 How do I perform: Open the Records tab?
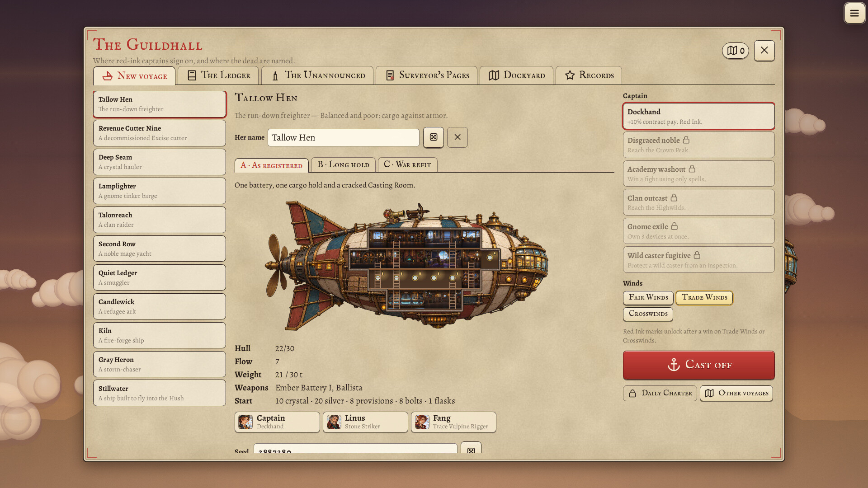[x=589, y=75]
